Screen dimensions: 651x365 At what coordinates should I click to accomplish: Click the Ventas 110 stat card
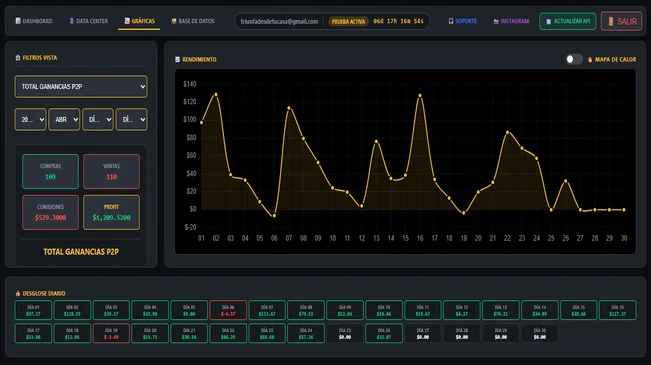coord(111,171)
